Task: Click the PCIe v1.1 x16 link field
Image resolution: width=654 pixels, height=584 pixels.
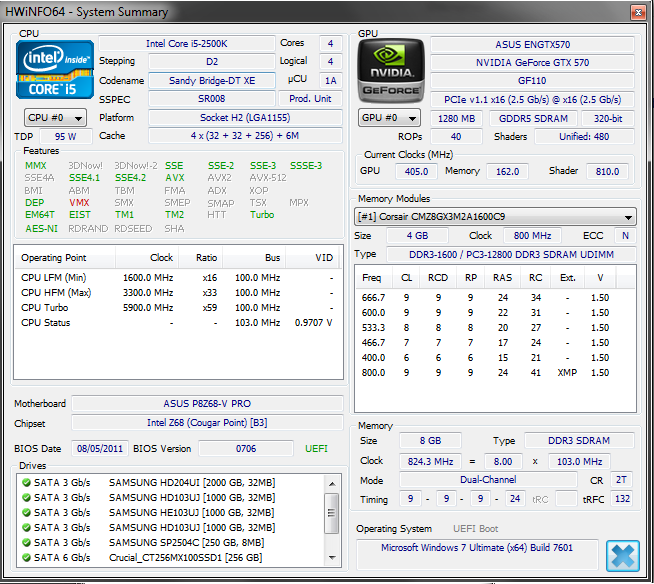Action: [532, 100]
